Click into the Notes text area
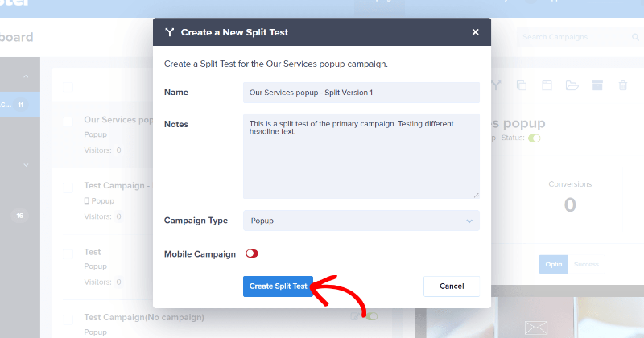 [361, 155]
